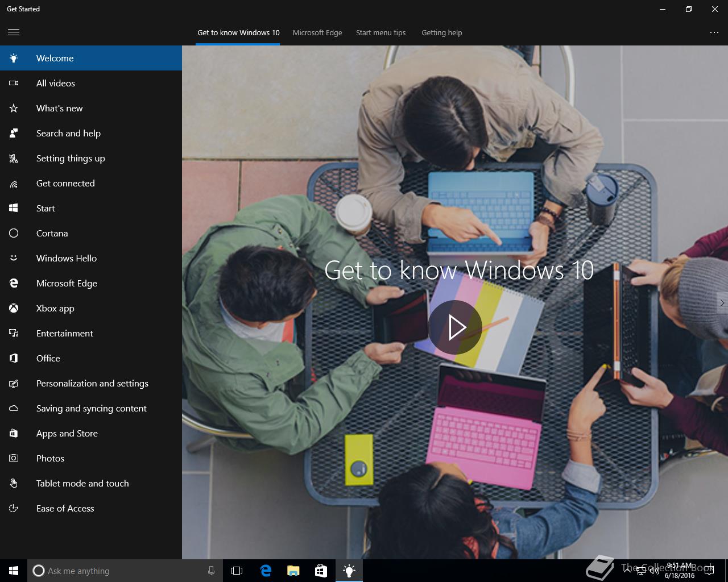Image resolution: width=728 pixels, height=582 pixels.
Task: Click the Task View taskbar button
Action: coord(237,571)
